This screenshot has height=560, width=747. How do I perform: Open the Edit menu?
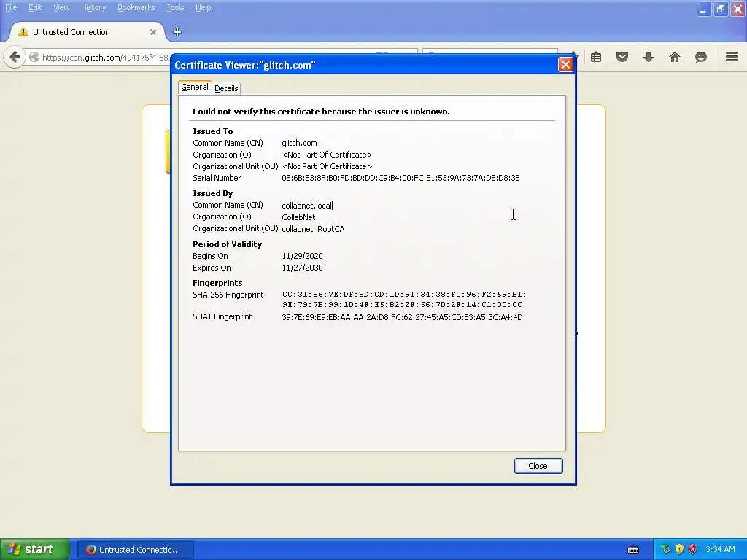(35, 7)
